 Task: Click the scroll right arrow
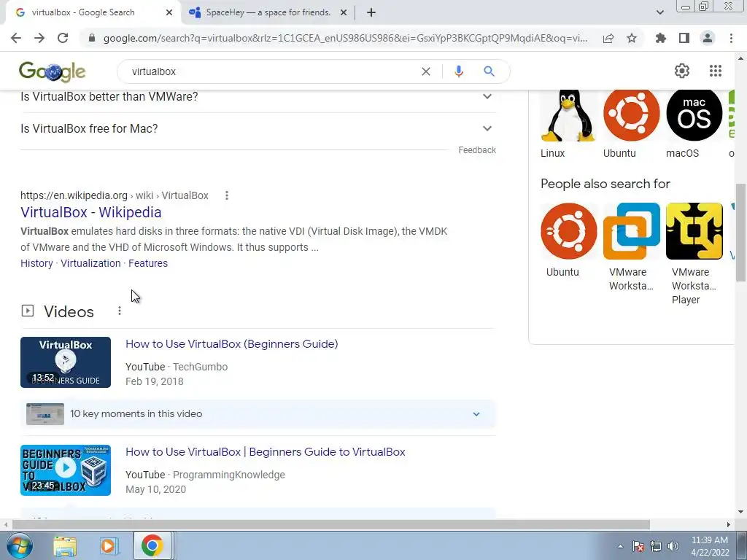coord(729,524)
